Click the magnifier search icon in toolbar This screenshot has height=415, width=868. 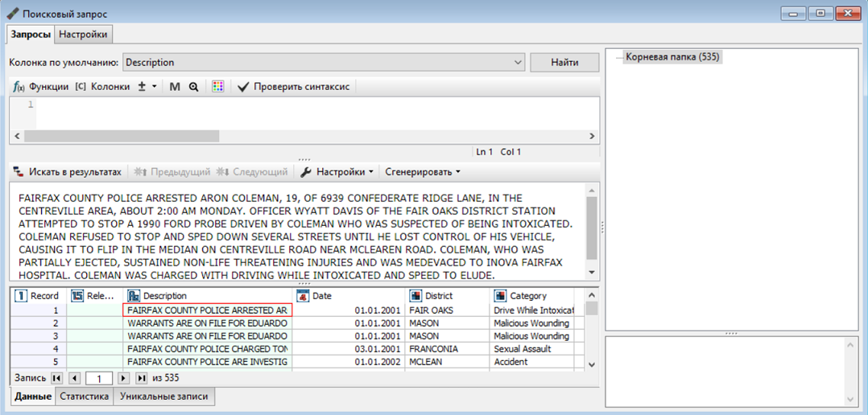193,87
